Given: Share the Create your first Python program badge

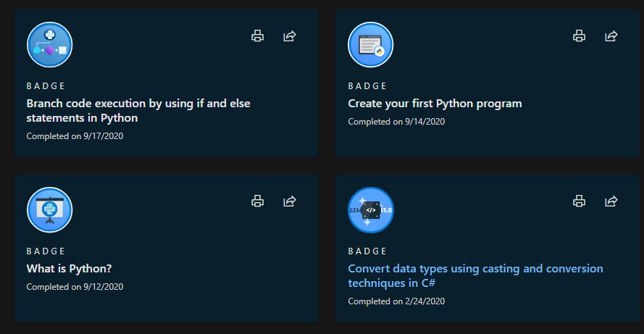Looking at the screenshot, I should [x=611, y=36].
